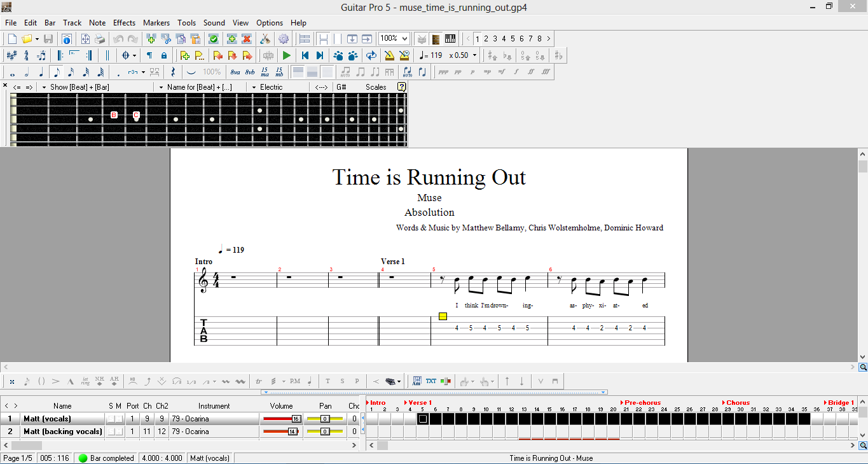868x464 pixels.
Task: Open the zoom 100% combo box
Action: click(x=394, y=39)
